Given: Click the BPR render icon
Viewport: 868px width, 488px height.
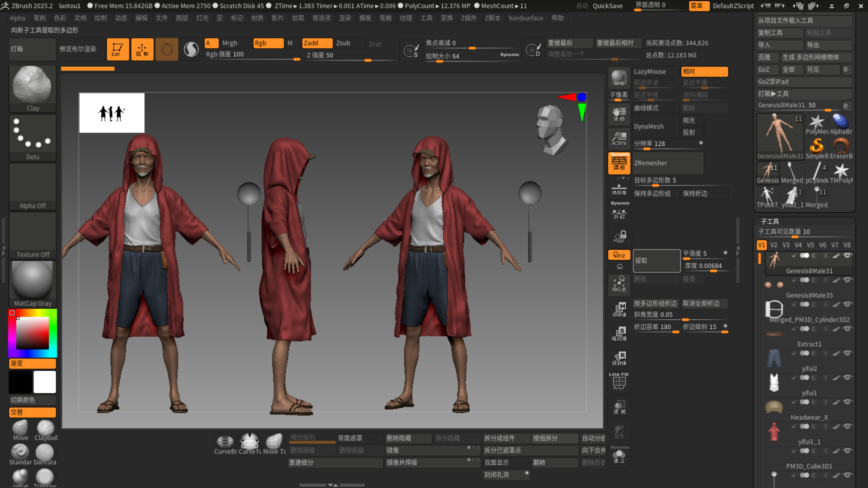Looking at the screenshot, I should 619,78.
